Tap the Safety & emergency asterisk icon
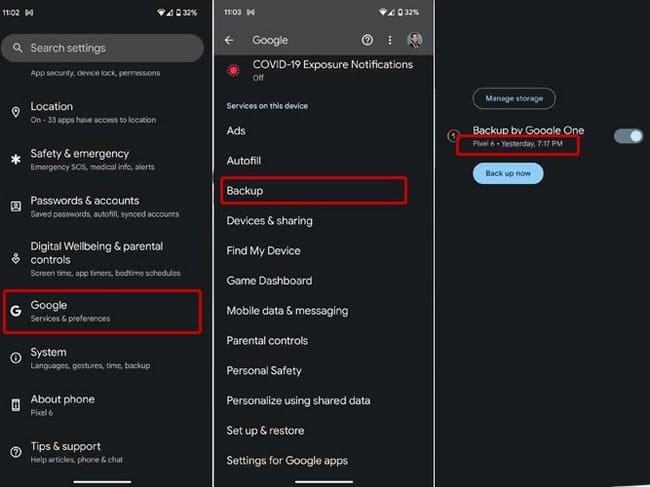The width and height of the screenshot is (650, 487). click(15, 159)
